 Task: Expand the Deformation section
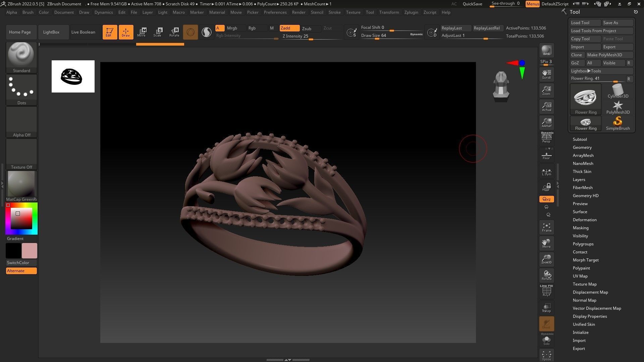click(x=584, y=220)
